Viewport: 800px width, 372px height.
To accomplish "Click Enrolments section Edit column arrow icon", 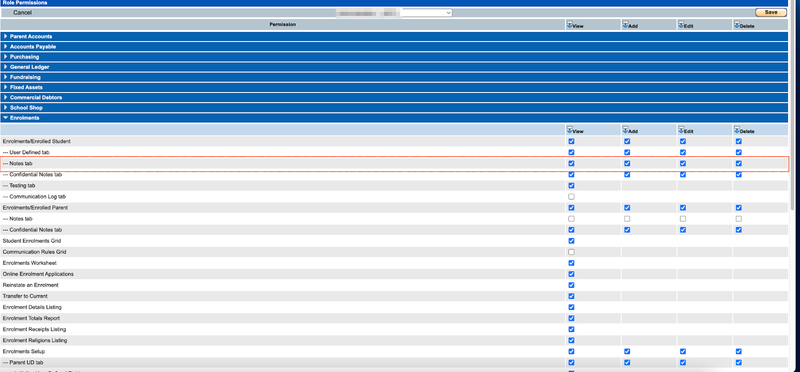I will [681, 130].
